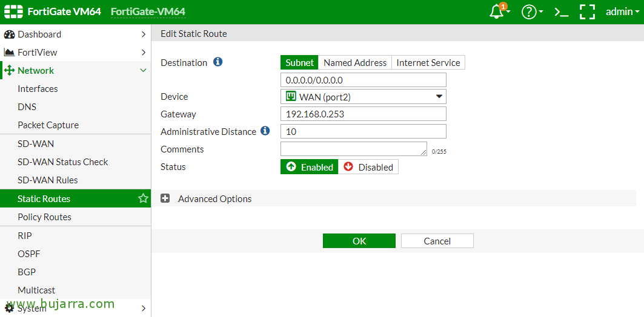Click the OK button
The width and height of the screenshot is (644, 317).
[359, 241]
